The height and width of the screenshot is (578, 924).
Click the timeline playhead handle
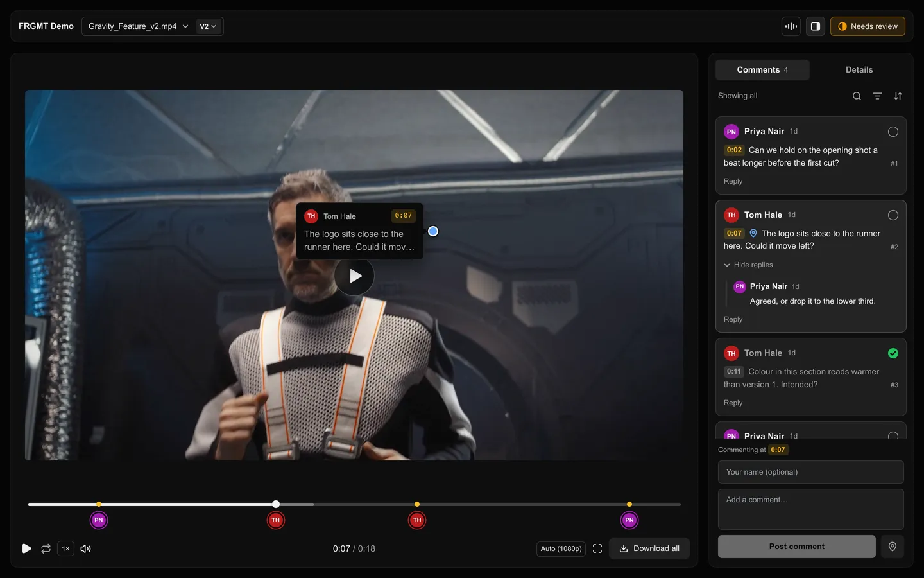tap(276, 504)
